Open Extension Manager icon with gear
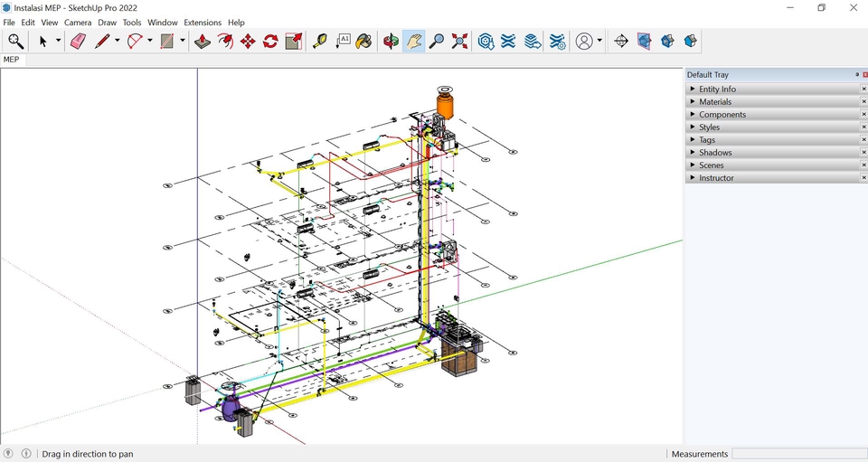This screenshot has width=868, height=462. pyautogui.click(x=557, y=41)
